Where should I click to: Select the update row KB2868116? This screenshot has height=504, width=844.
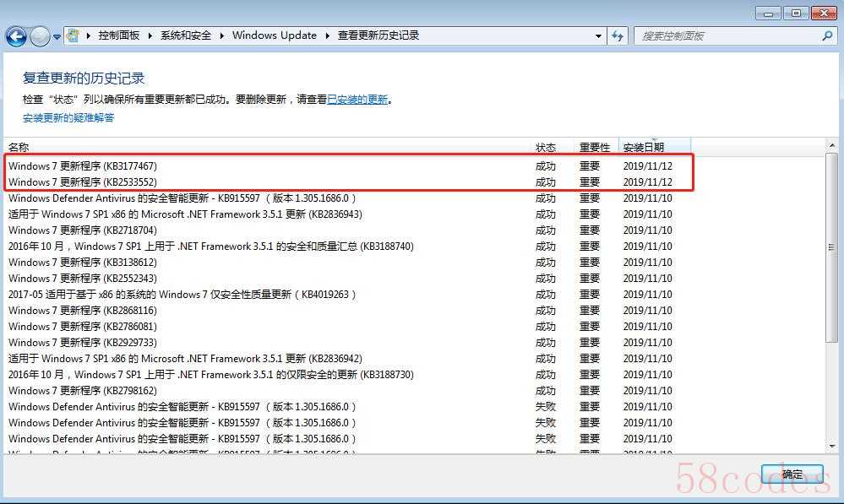pos(348,311)
